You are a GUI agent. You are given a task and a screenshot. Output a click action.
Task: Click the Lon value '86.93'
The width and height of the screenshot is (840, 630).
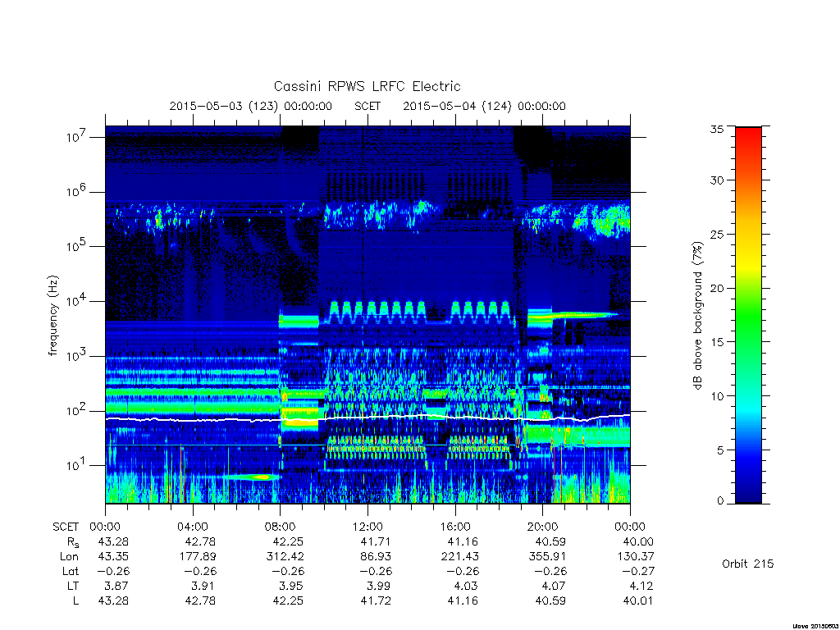click(x=376, y=557)
